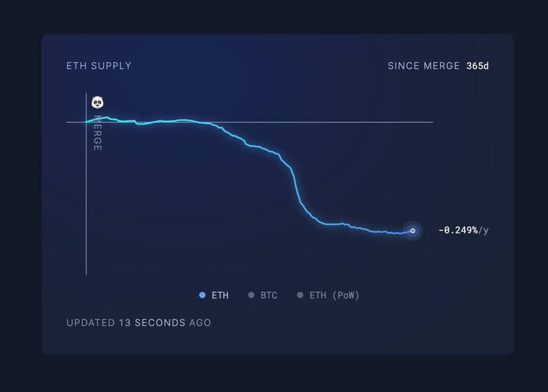548x392 pixels.
Task: Click the vertical MERGE axis marker
Action: pos(97,132)
